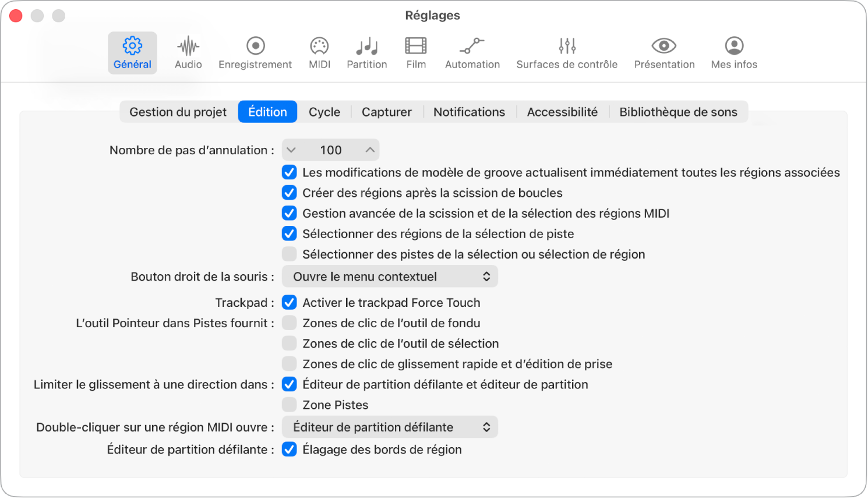The width and height of the screenshot is (868, 499).
Task: Open the Film settings pane
Action: [x=415, y=52]
